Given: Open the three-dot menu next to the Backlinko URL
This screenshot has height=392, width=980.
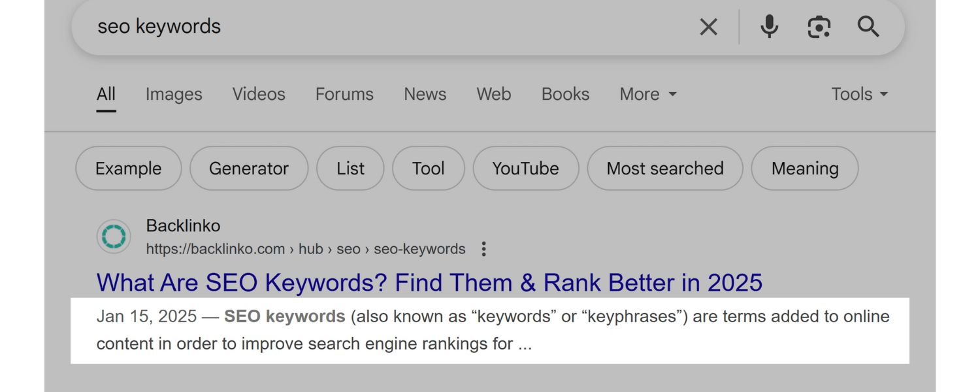Looking at the screenshot, I should tap(483, 249).
